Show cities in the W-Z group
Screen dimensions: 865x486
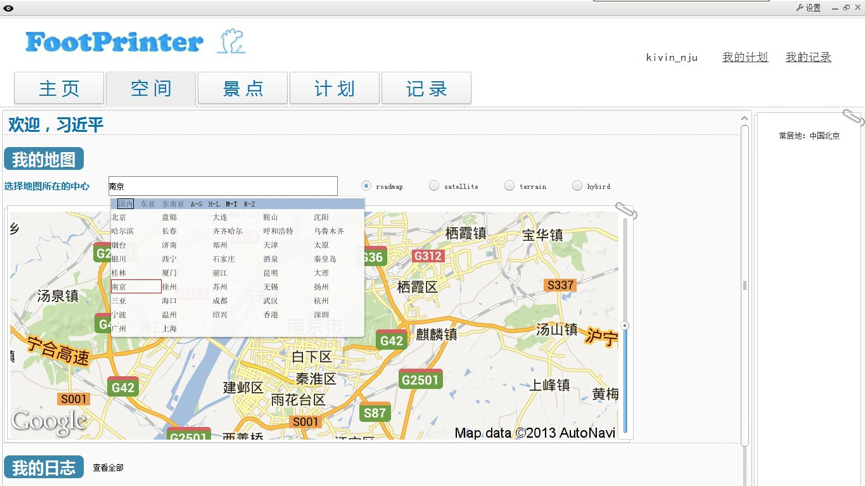pos(249,204)
